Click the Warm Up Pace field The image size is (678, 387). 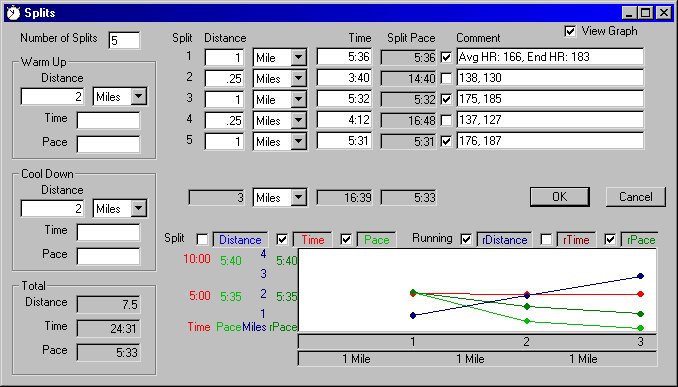tap(109, 144)
